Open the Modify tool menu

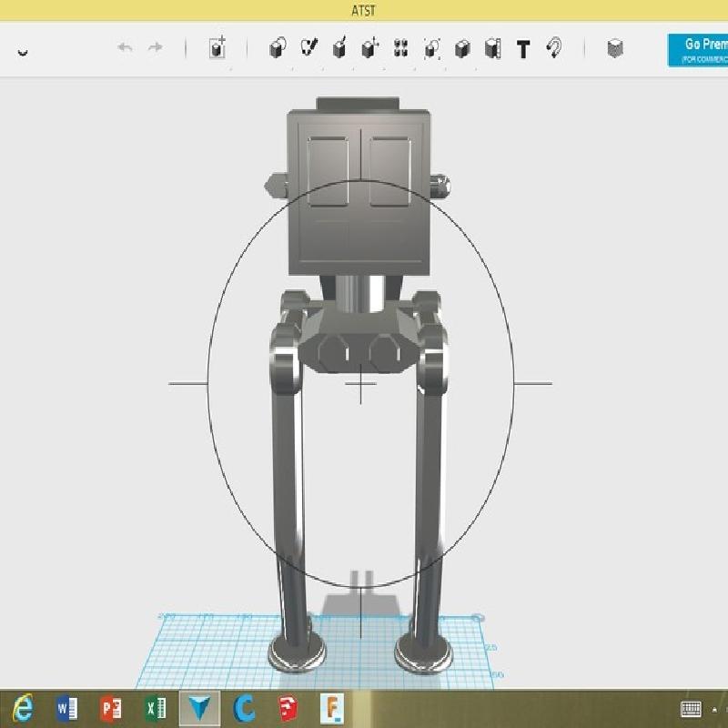[x=370, y=47]
